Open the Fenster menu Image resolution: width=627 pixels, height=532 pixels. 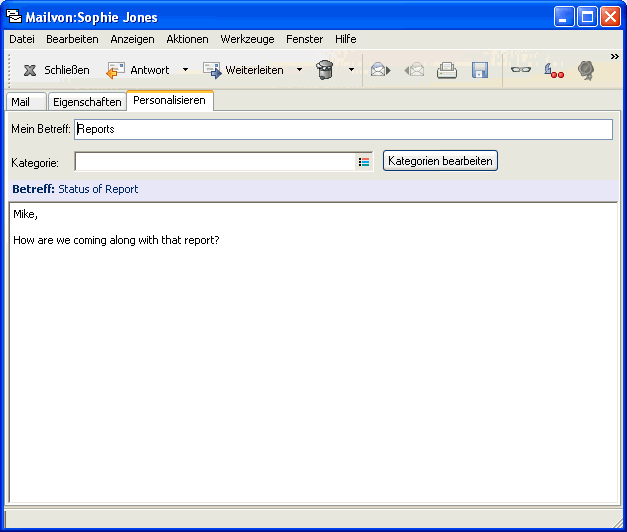(x=304, y=39)
